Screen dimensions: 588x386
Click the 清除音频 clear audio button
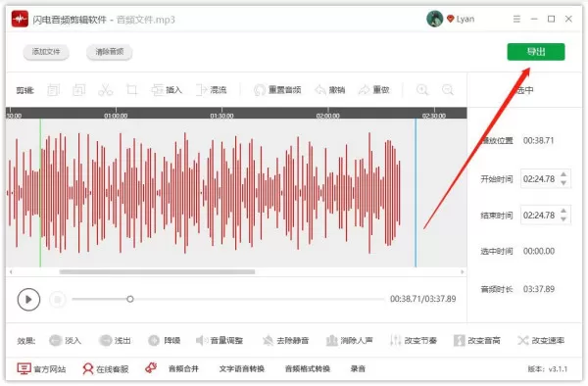(109, 52)
